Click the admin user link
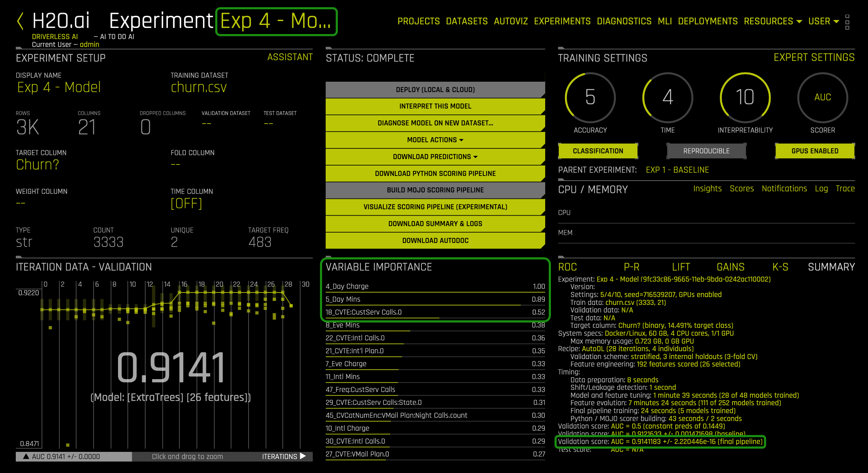This screenshot has width=868, height=473. point(89,44)
